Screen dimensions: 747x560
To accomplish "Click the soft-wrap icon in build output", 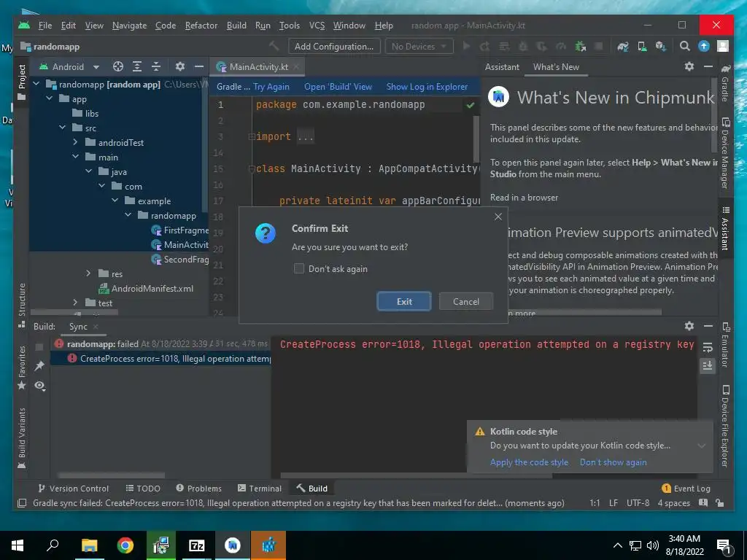I will tap(708, 348).
